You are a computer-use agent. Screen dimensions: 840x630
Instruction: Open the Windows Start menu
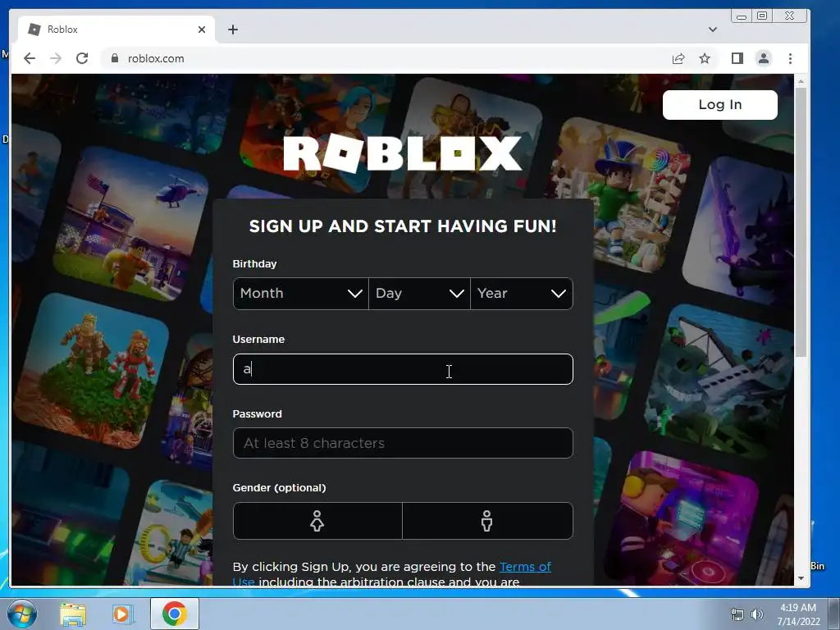click(22, 614)
